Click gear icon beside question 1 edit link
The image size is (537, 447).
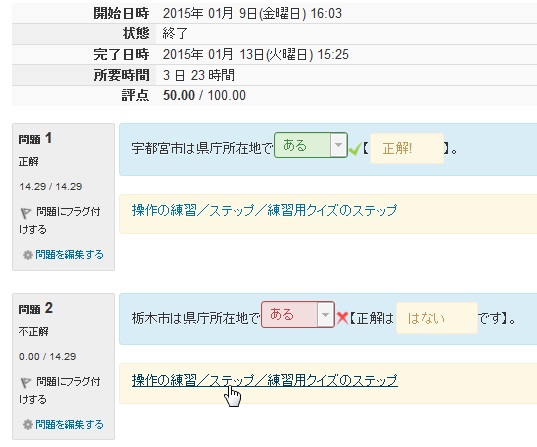[28, 255]
